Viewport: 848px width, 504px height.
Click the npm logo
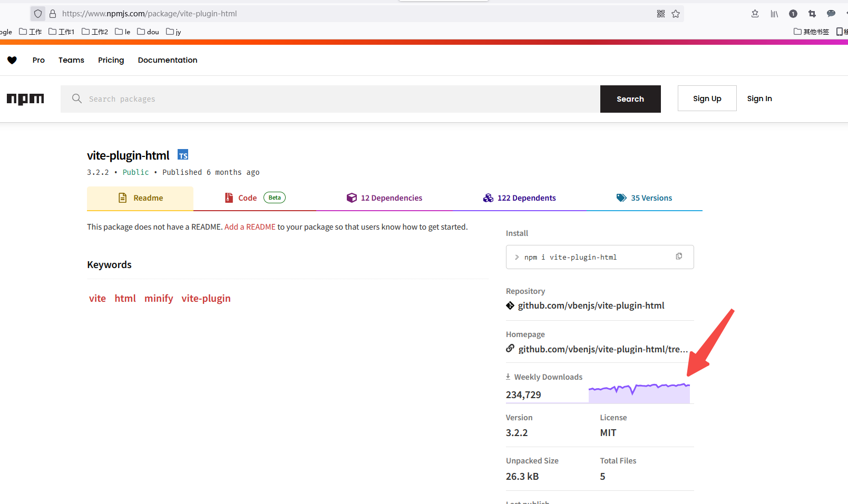(25, 99)
